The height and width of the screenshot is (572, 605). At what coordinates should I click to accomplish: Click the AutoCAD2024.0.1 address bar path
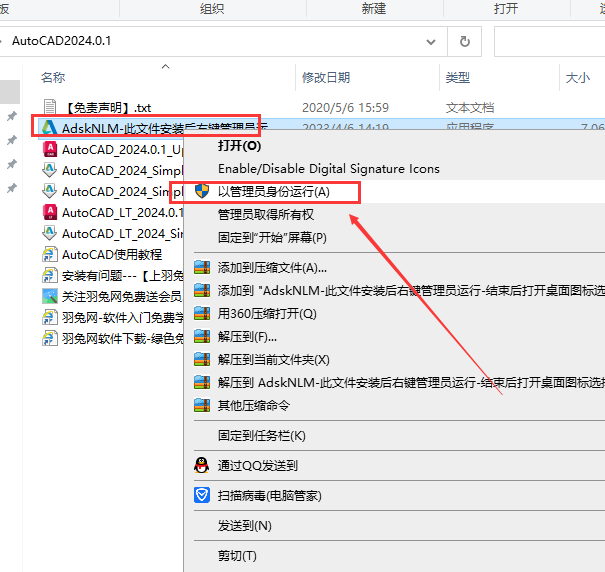[61, 41]
